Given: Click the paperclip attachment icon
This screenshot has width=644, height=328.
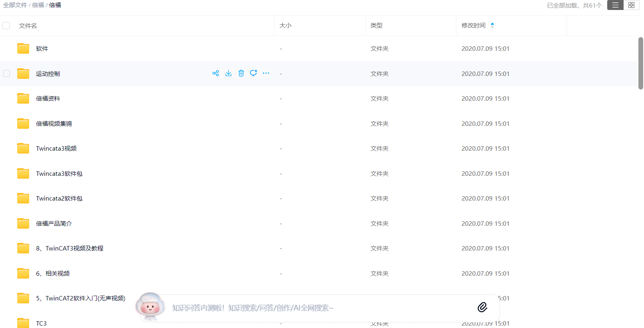Looking at the screenshot, I should tap(482, 307).
